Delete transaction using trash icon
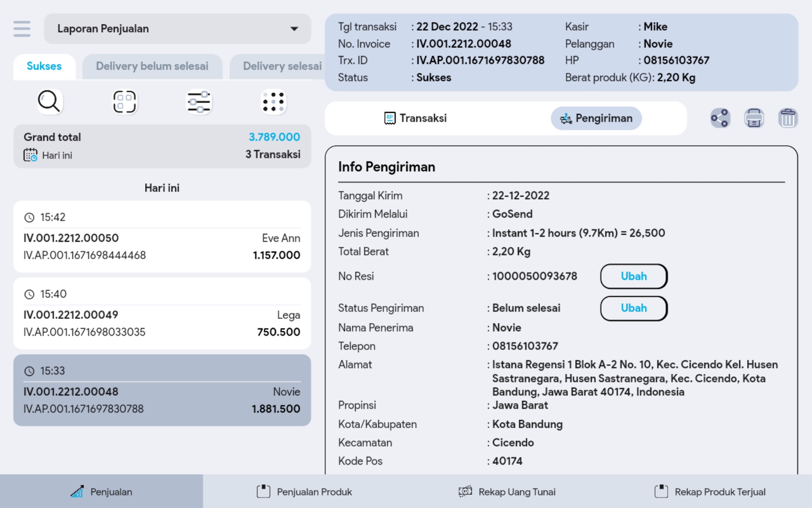Image resolution: width=812 pixels, height=508 pixels. point(788,118)
